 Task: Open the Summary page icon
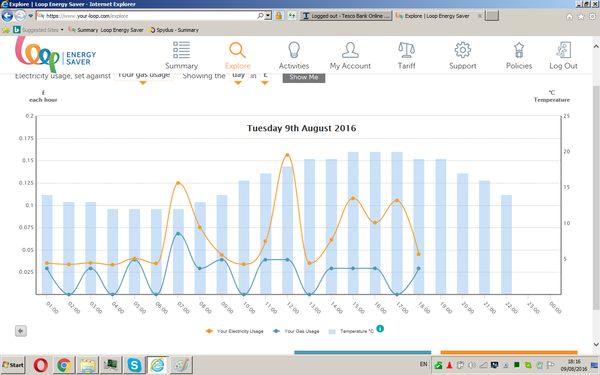(181, 50)
